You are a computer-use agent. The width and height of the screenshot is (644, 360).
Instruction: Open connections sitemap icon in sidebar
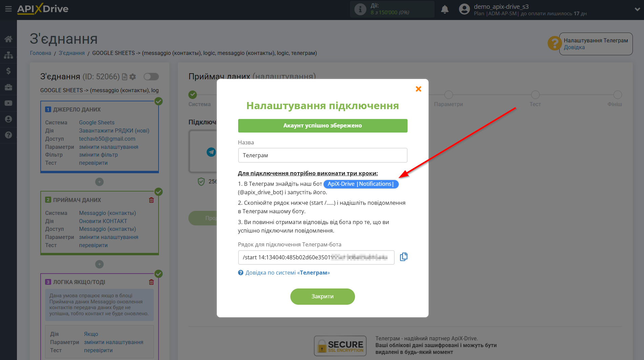point(8,55)
